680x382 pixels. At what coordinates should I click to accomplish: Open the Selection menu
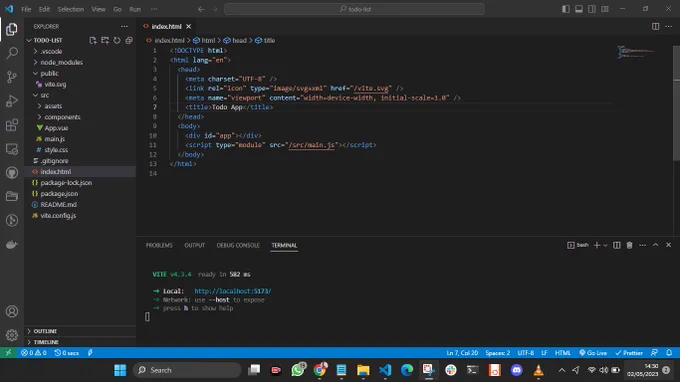tap(71, 9)
